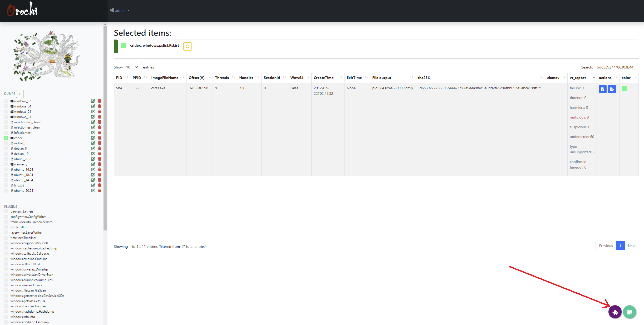Open the Show entries count dropdown
Screen dimensions: 644x325
[133, 67]
